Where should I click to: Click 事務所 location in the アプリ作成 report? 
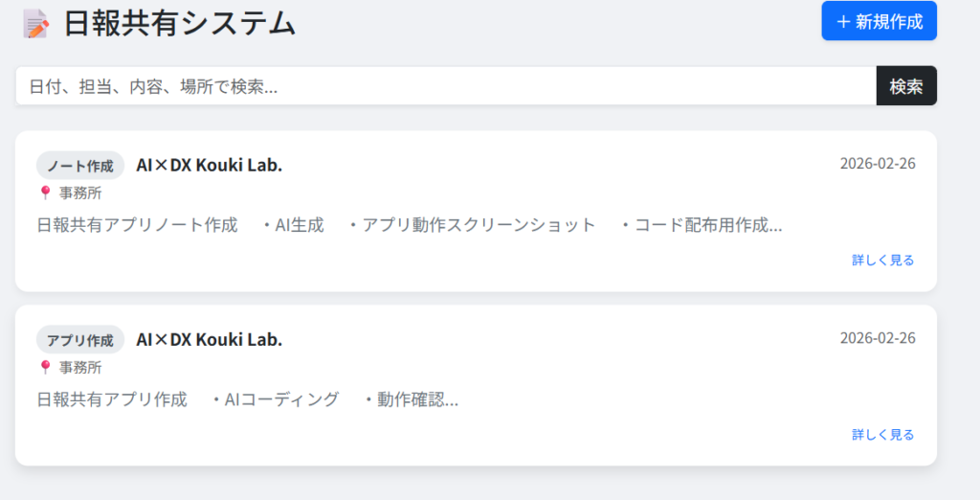(x=80, y=367)
